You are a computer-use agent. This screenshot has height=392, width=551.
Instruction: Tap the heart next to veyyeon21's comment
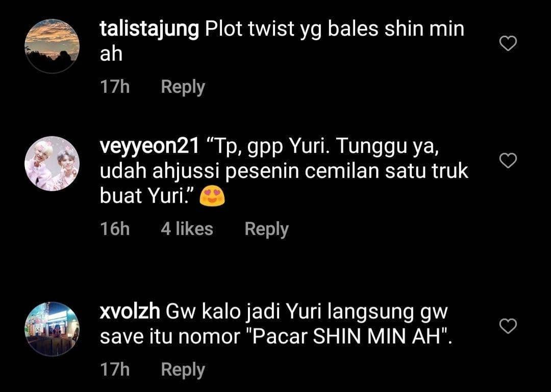(508, 161)
